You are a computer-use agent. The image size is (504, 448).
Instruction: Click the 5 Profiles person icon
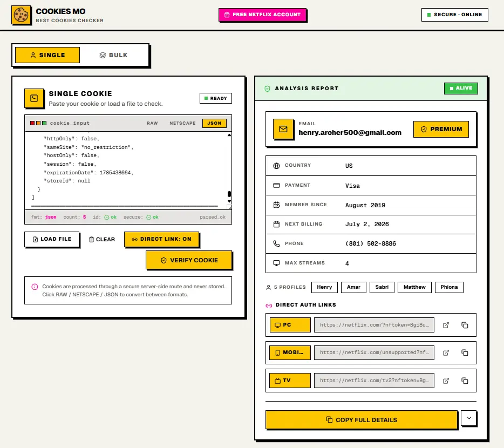coord(268,288)
